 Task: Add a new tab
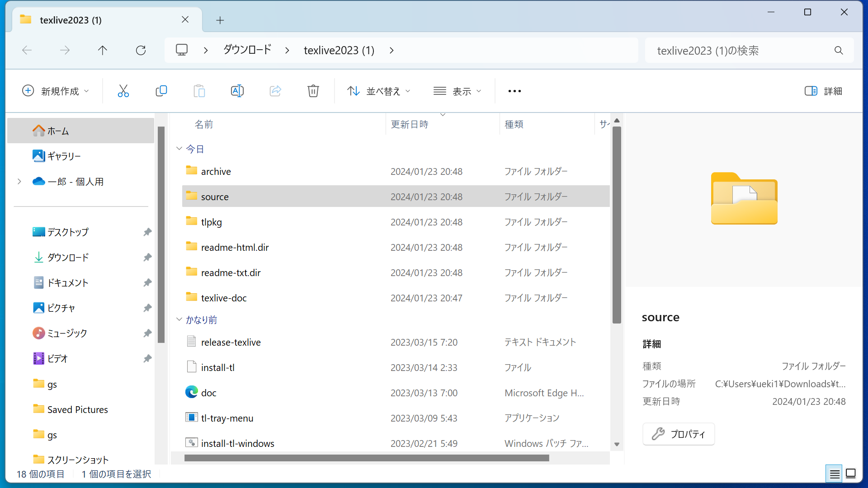[x=220, y=20]
